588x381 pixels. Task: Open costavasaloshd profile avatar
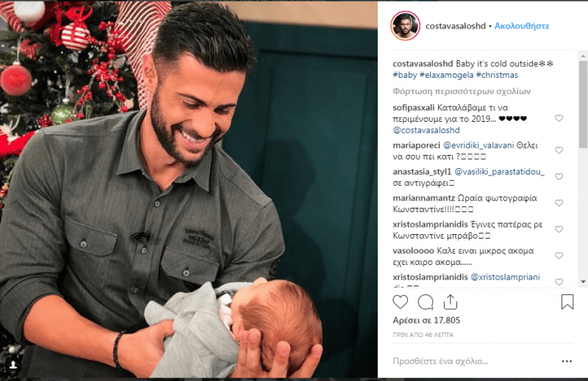(x=405, y=26)
